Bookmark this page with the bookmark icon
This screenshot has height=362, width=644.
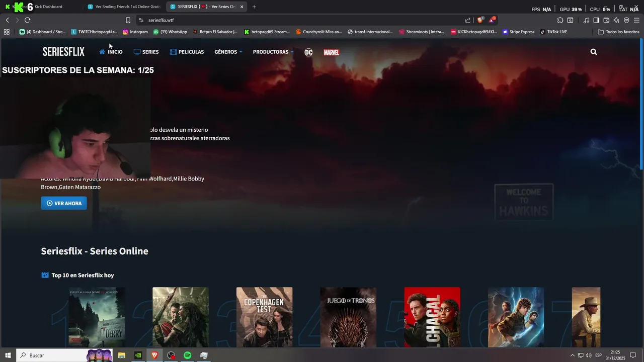(x=128, y=20)
